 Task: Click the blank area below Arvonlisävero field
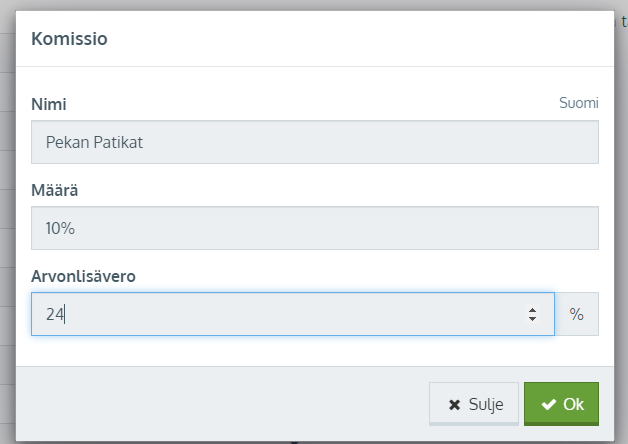(315, 351)
